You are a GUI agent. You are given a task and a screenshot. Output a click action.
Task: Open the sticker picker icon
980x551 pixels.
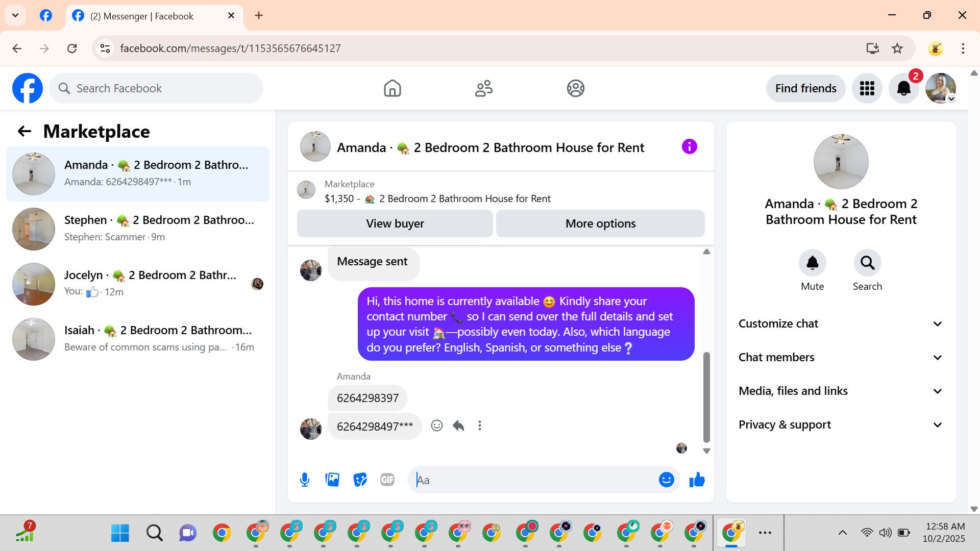point(360,480)
